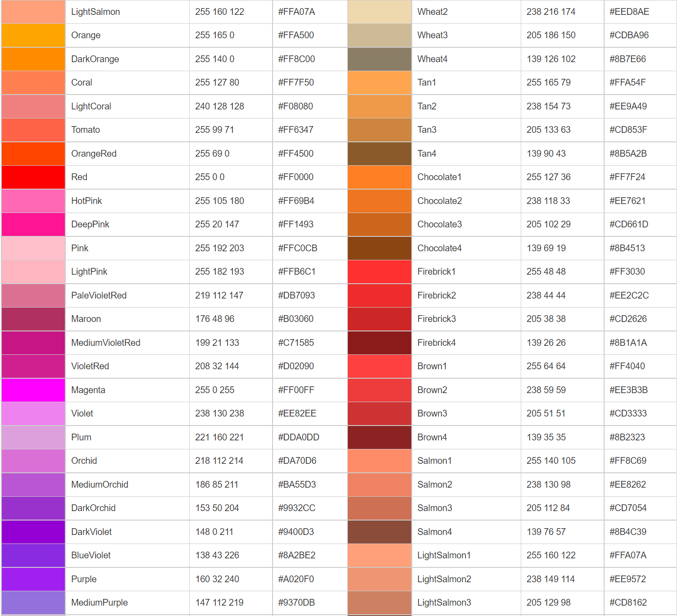
Task: Click the Brown4 name label
Action: pyautogui.click(x=432, y=437)
